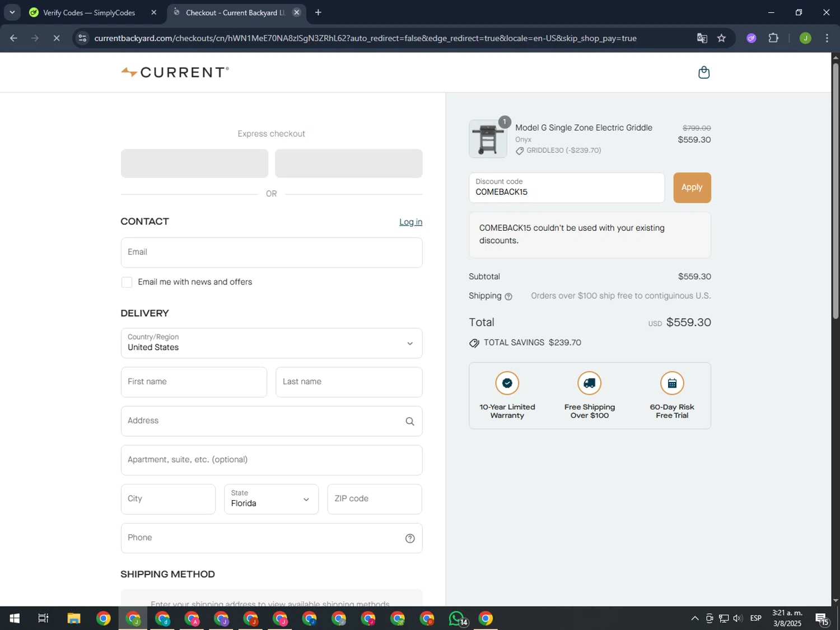This screenshot has height=630, width=840.
Task: Click the phone field help icon
Action: click(x=410, y=539)
